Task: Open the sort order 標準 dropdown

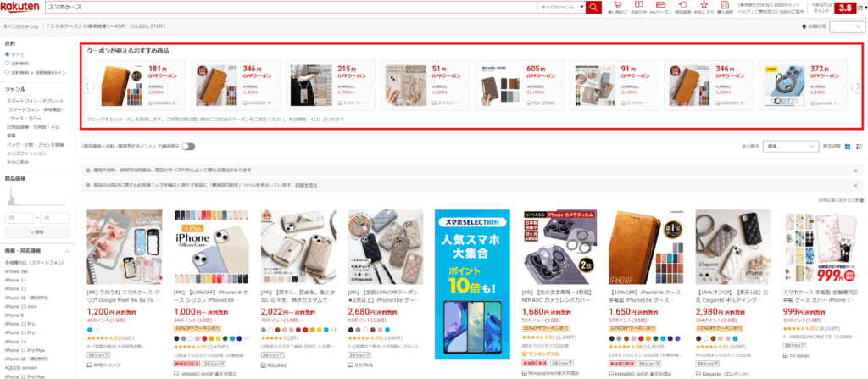Action: coord(791,147)
